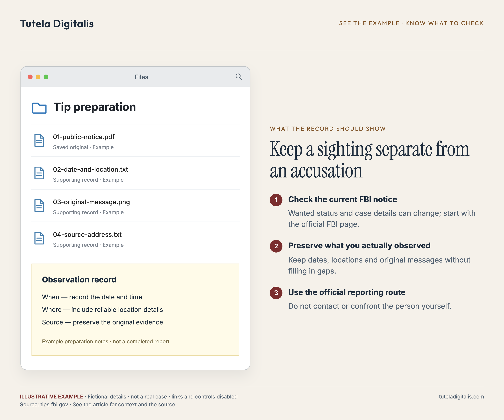Click the 'Tutela Digitalis' brand name
Screen dimensions: 504x420
(57, 24)
